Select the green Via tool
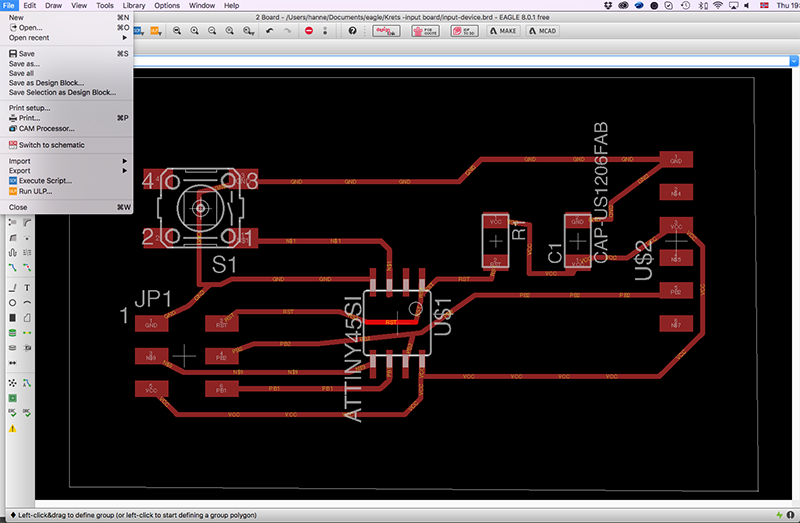The image size is (800, 523). 13,333
